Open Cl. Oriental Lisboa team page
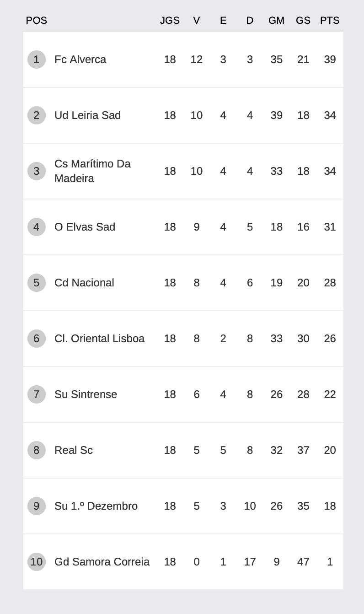This screenshot has height=614, width=364. click(x=99, y=339)
